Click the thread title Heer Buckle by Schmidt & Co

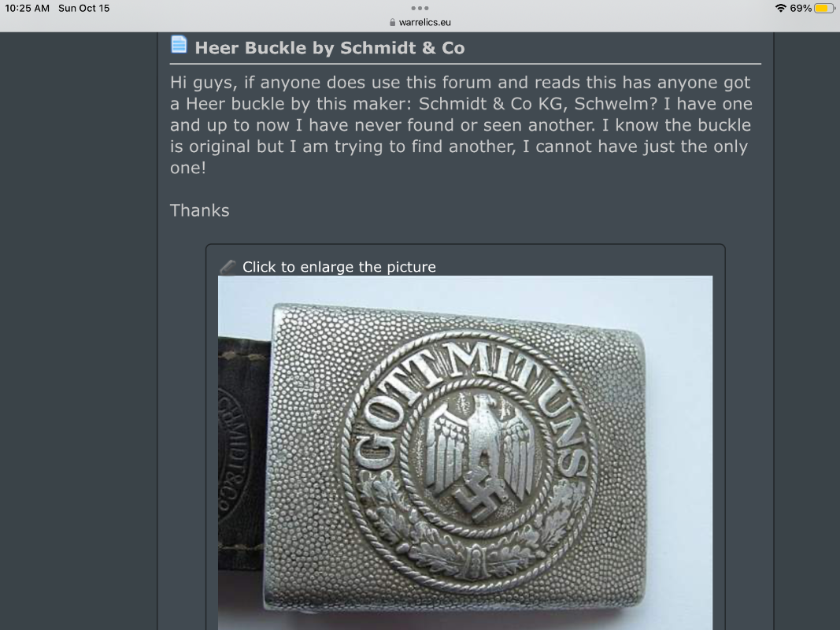(331, 47)
